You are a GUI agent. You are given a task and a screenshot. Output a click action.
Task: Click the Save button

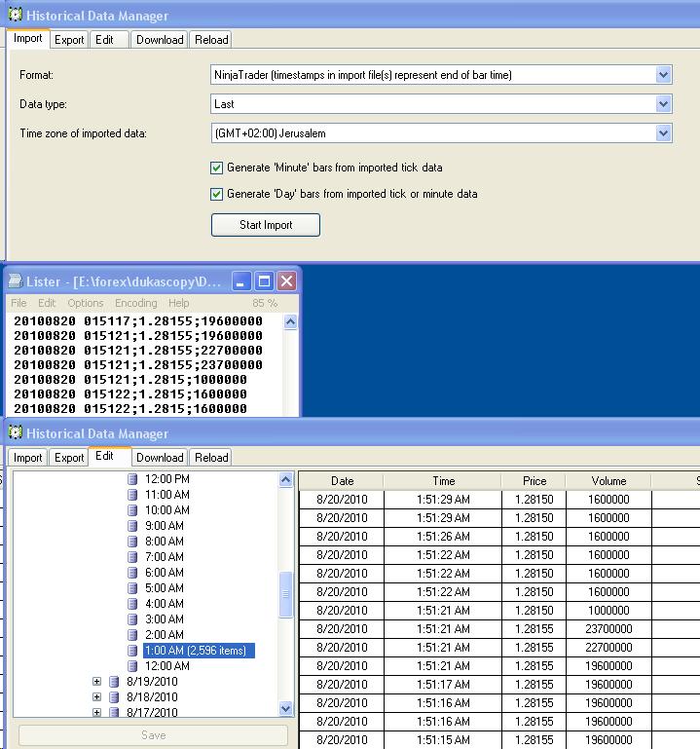153,735
